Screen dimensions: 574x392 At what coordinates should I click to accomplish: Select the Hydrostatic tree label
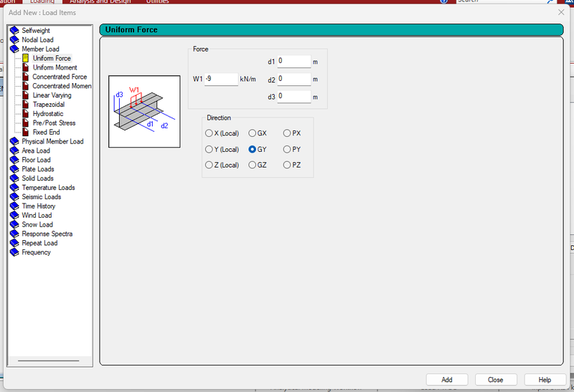[48, 114]
